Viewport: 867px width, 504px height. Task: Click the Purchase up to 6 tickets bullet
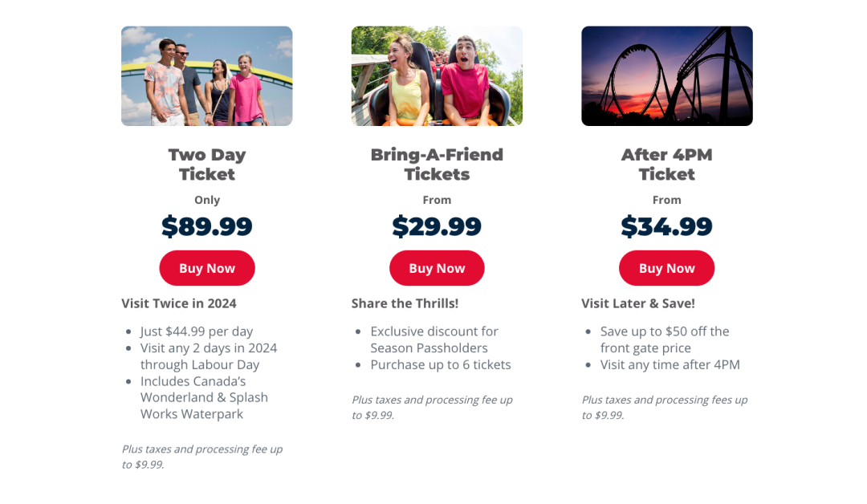(441, 364)
